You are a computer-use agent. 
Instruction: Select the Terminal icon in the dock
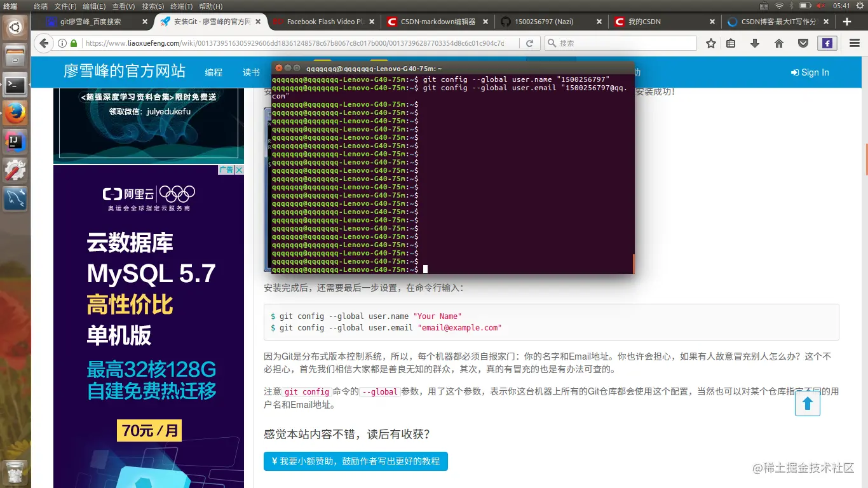[x=15, y=85]
